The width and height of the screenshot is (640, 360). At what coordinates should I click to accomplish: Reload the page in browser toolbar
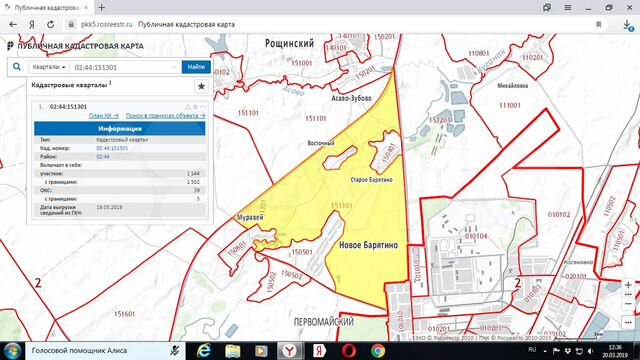(x=50, y=24)
